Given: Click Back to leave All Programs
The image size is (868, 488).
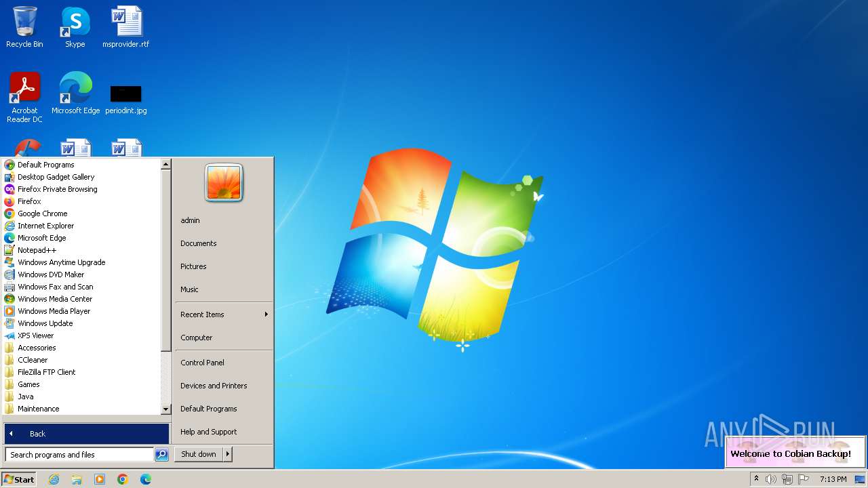Looking at the screenshot, I should tap(87, 434).
